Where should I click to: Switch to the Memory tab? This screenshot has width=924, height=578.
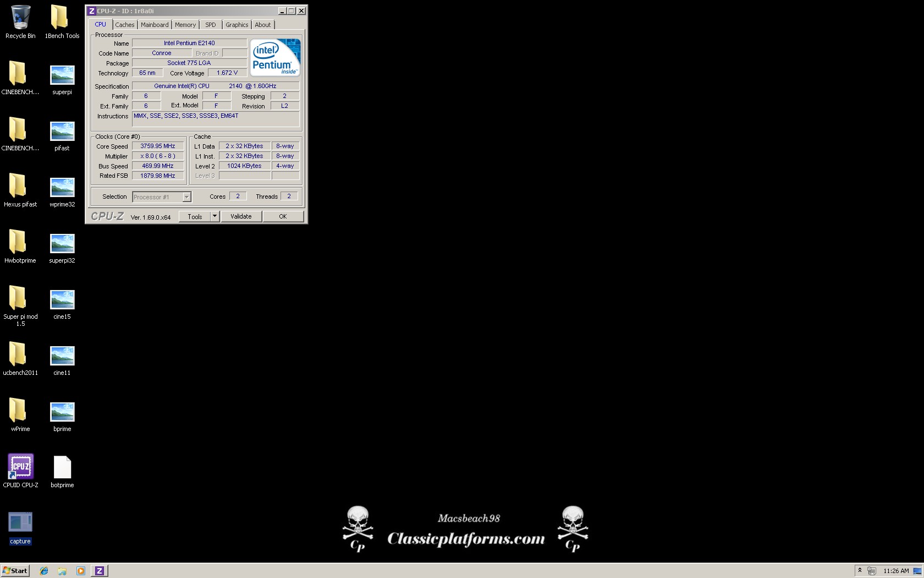point(185,25)
